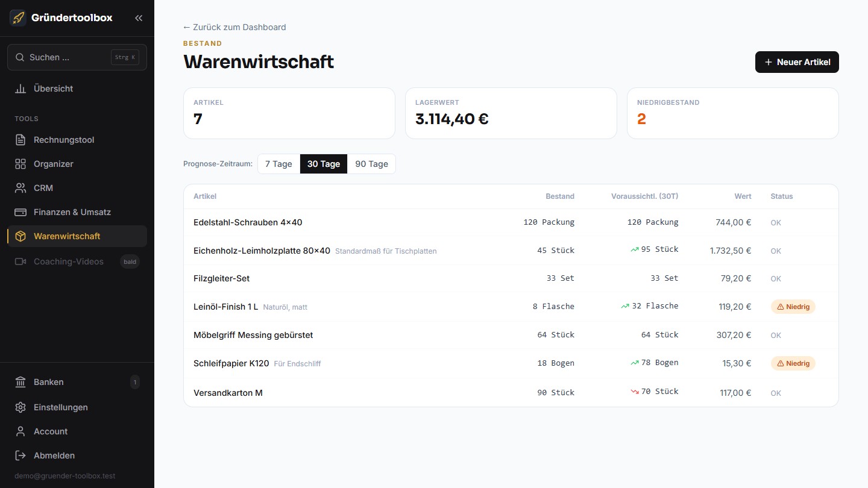
Task: Click the Bestand column header
Action: pos(560,196)
